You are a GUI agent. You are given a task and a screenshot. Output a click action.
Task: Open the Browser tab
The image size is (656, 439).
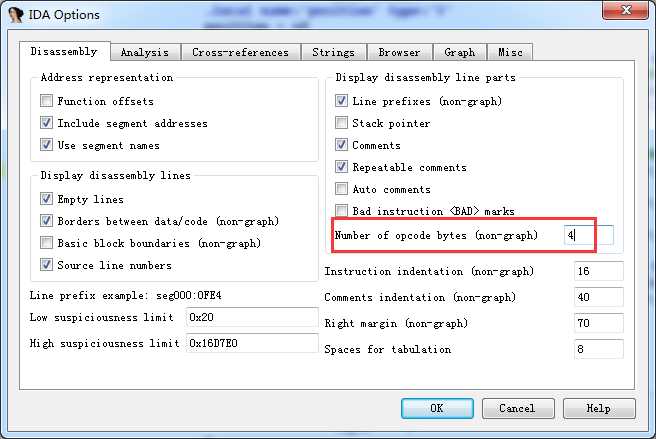click(400, 52)
